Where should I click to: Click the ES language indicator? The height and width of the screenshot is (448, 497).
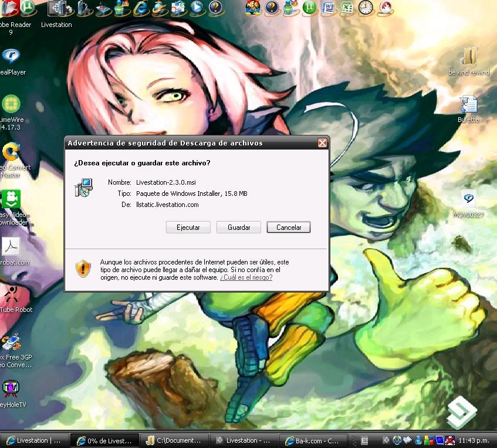click(x=365, y=440)
